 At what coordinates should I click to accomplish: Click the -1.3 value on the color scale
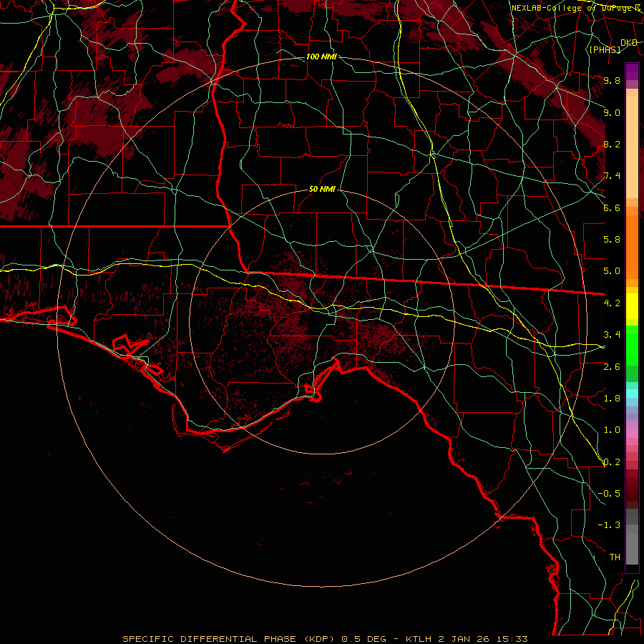click(609, 525)
